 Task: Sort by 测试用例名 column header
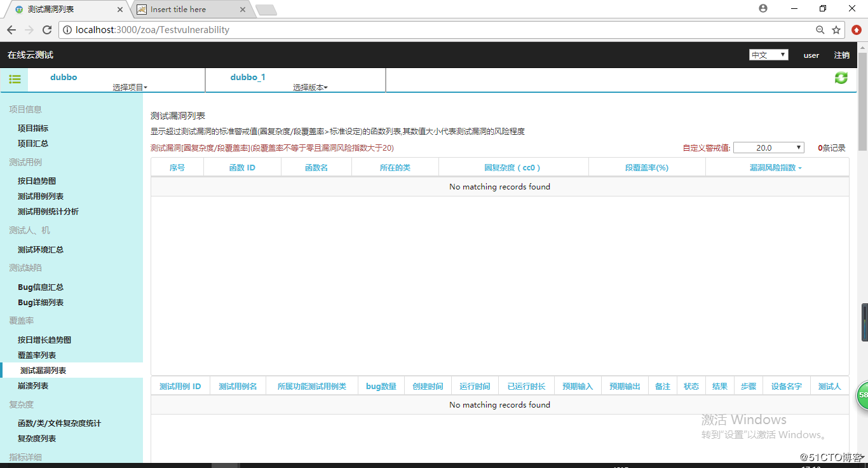(238, 387)
